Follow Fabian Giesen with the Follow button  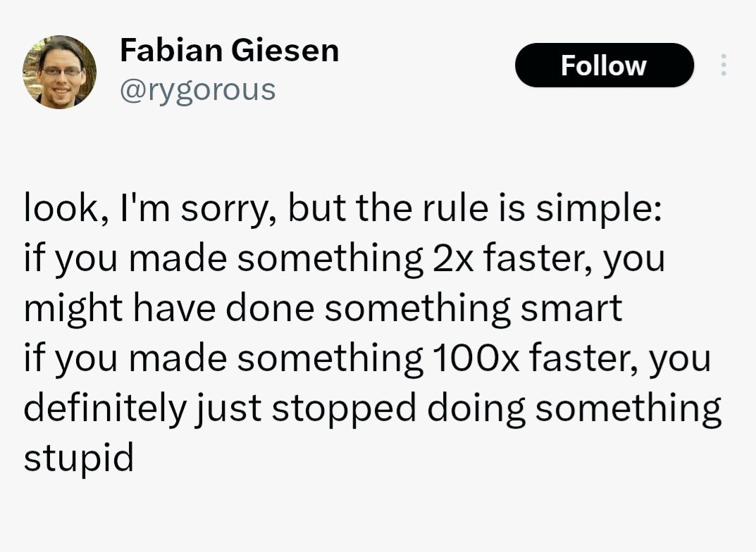pos(604,65)
